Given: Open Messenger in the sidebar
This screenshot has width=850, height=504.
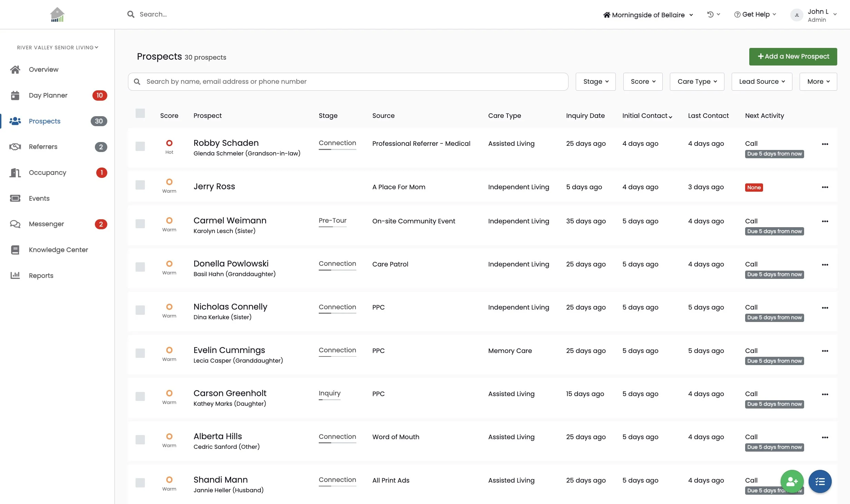Looking at the screenshot, I should click(47, 224).
